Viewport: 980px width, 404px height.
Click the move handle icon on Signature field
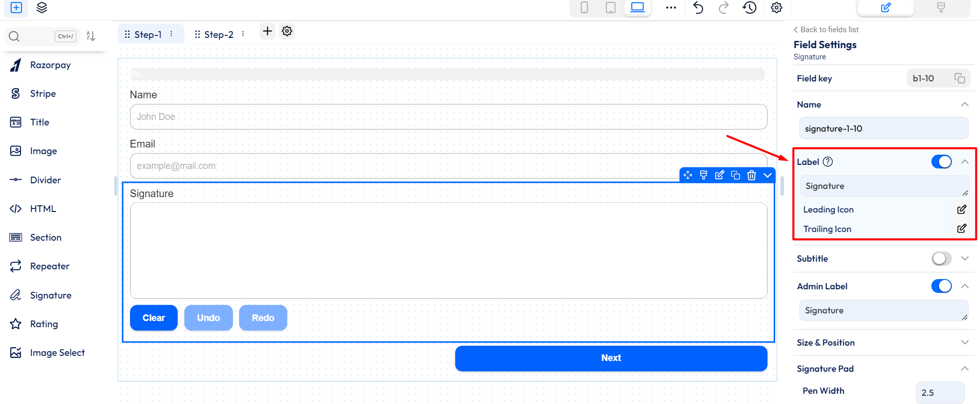click(x=688, y=175)
